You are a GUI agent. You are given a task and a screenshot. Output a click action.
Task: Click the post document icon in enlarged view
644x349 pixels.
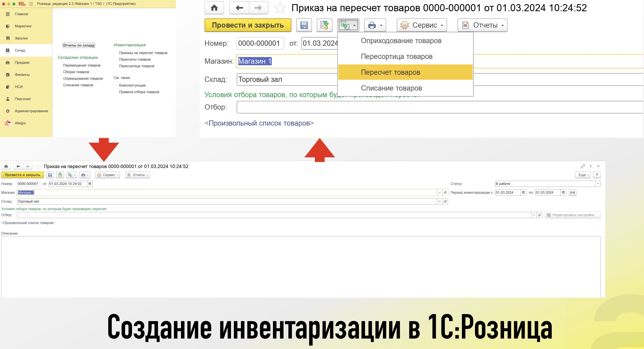[x=325, y=25]
